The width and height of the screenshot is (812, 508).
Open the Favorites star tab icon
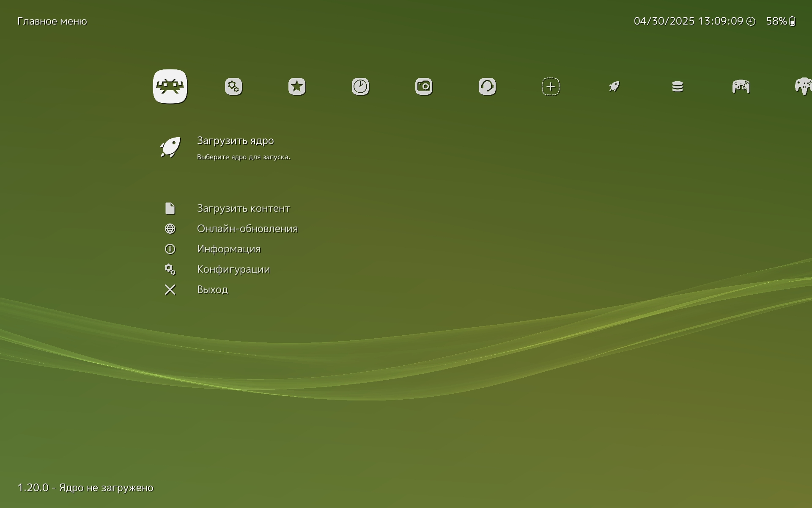(297, 86)
